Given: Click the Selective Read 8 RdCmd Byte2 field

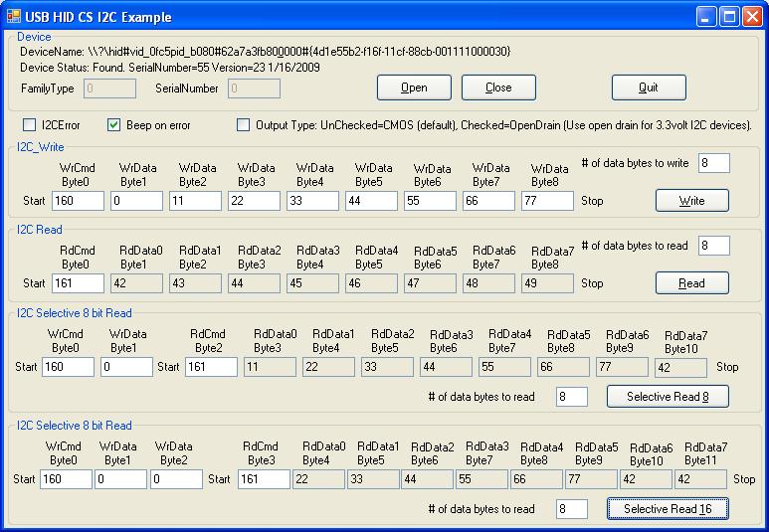Looking at the screenshot, I should pos(211,367).
